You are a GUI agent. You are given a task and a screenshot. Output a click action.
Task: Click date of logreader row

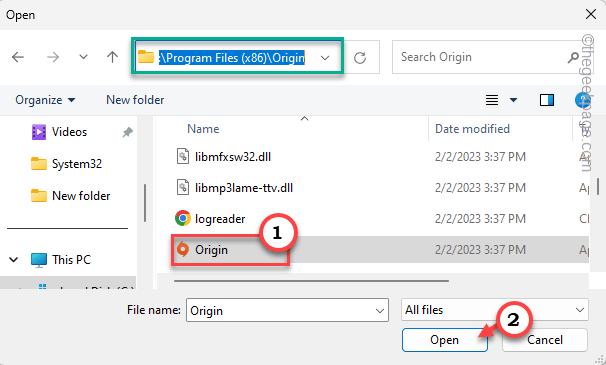click(480, 219)
